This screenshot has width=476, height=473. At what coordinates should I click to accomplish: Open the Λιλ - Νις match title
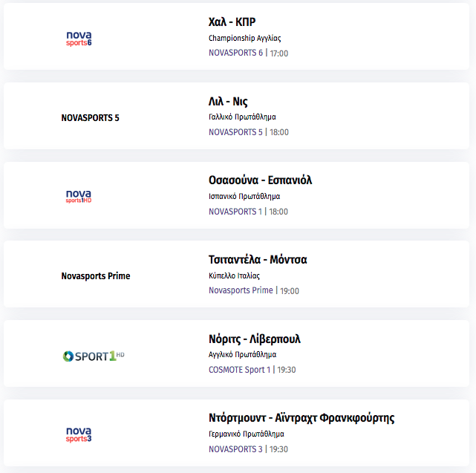[x=228, y=102]
